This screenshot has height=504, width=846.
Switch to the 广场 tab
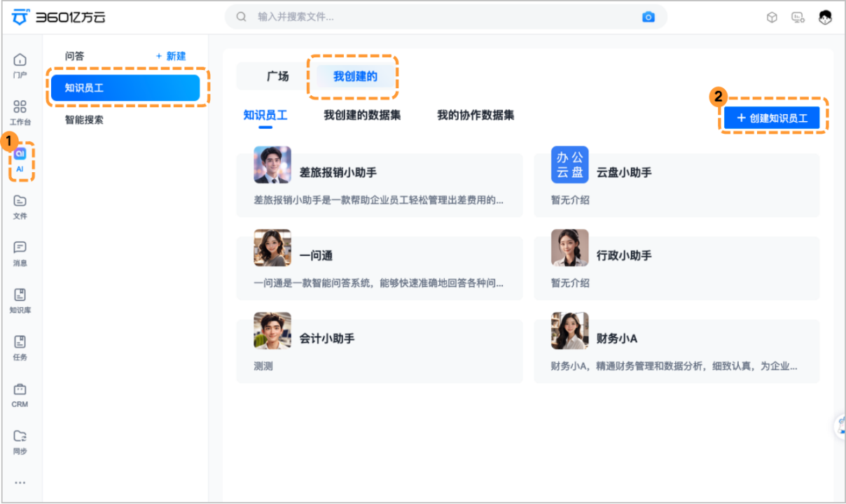coord(277,76)
